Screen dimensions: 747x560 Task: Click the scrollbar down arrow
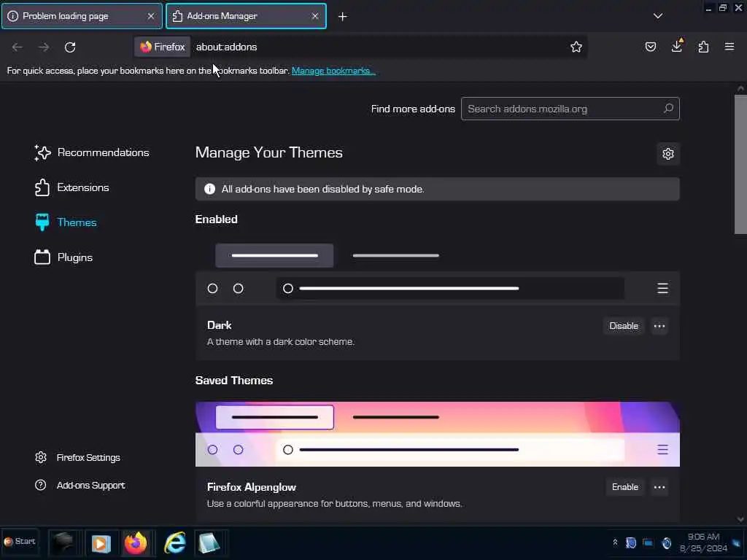(x=740, y=519)
